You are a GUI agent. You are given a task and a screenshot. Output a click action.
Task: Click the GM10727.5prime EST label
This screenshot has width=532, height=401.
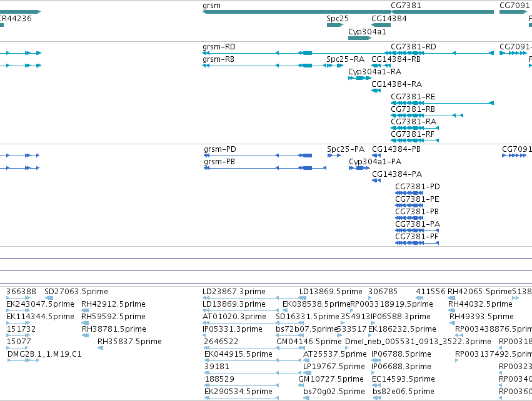[x=331, y=379]
